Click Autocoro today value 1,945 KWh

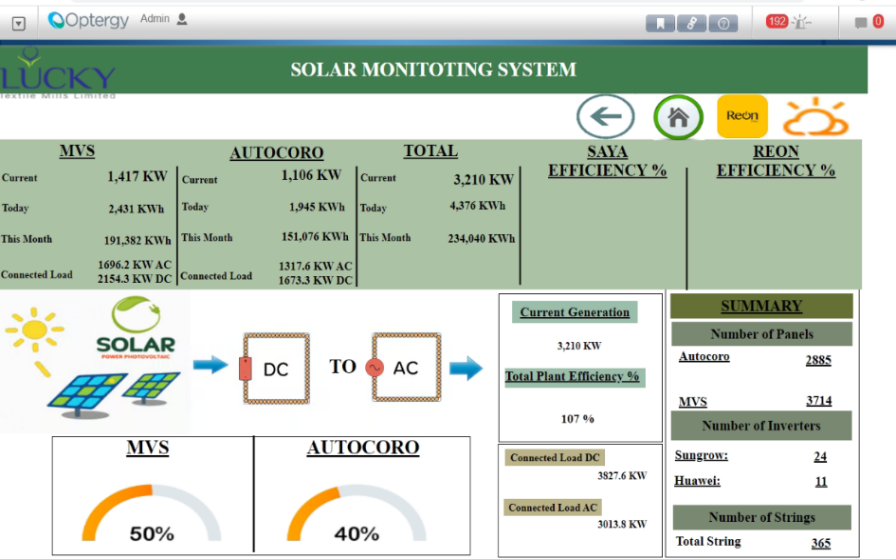[317, 207]
